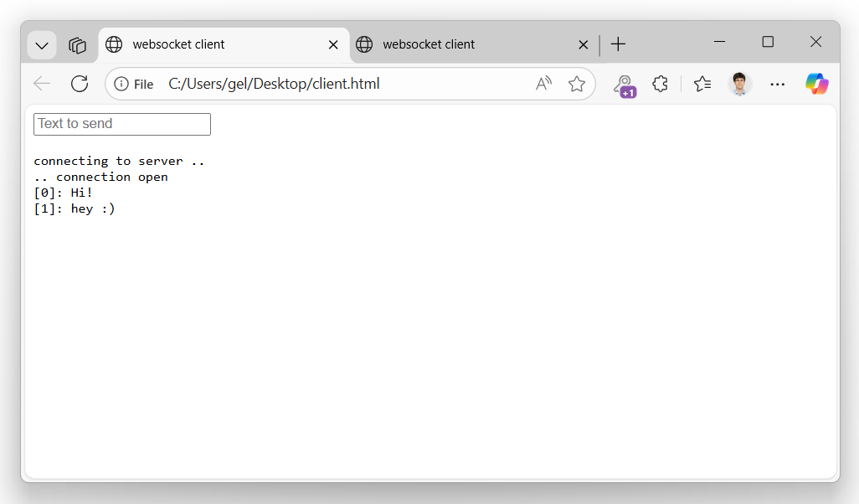Activate Read aloud icon in address bar

tap(543, 84)
